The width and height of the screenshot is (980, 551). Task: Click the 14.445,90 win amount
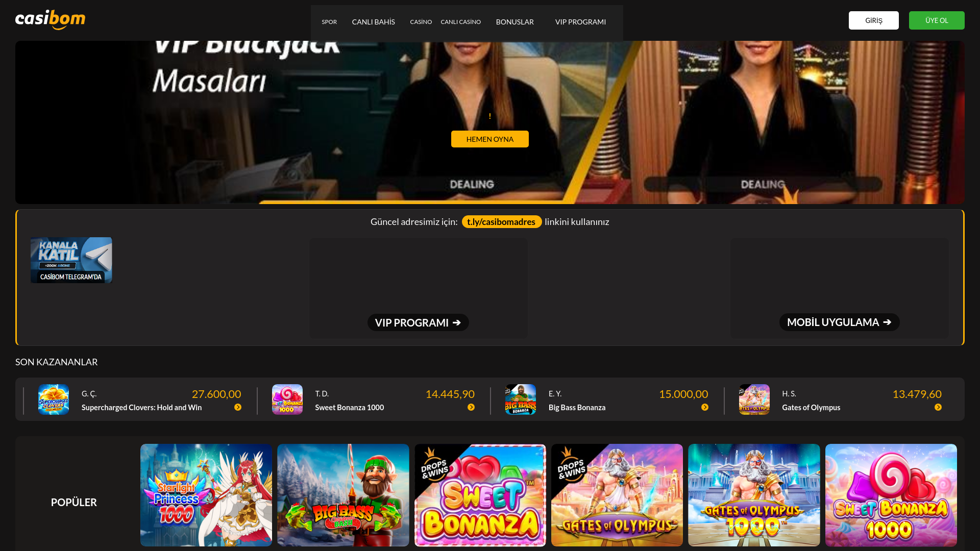point(450,394)
